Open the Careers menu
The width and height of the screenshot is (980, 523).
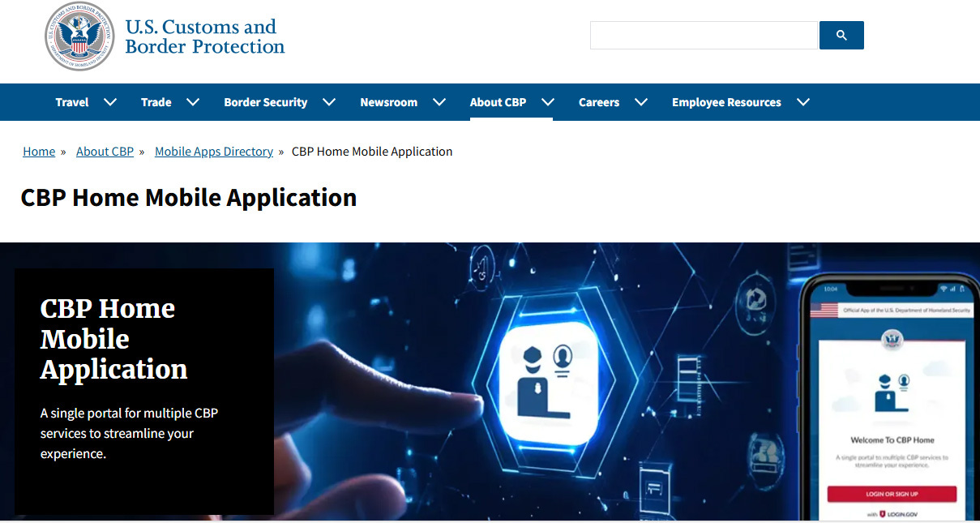pyautogui.click(x=599, y=102)
